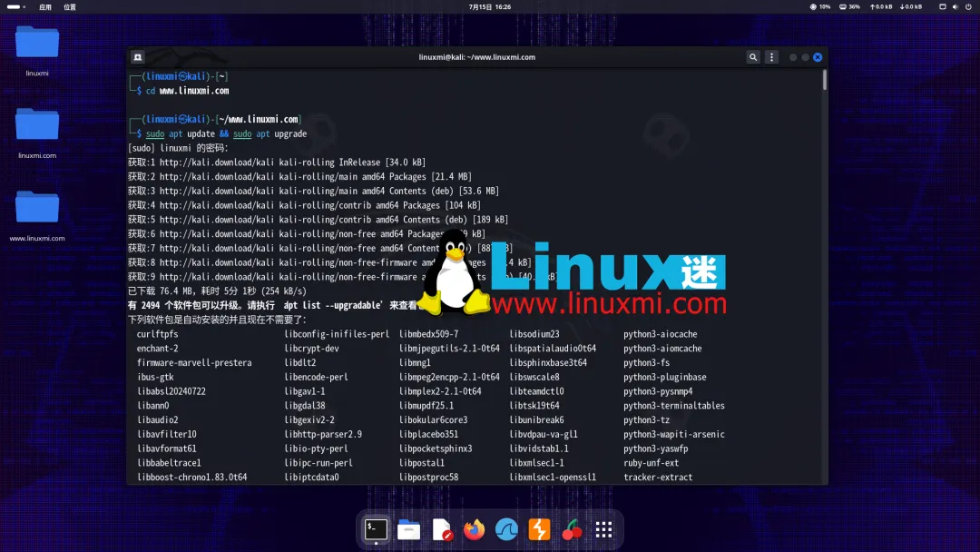Image resolution: width=980 pixels, height=552 pixels.
Task: Open the text editor dock icon
Action: point(441,529)
